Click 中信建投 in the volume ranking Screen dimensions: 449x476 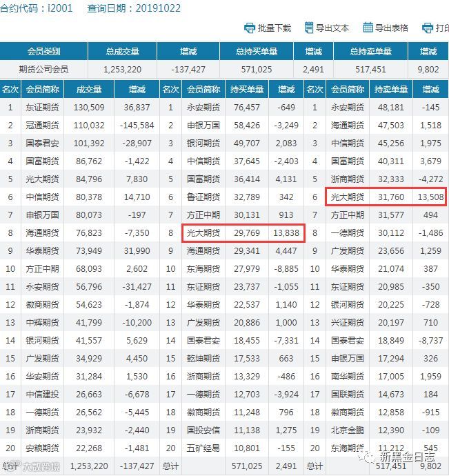pos(42,394)
